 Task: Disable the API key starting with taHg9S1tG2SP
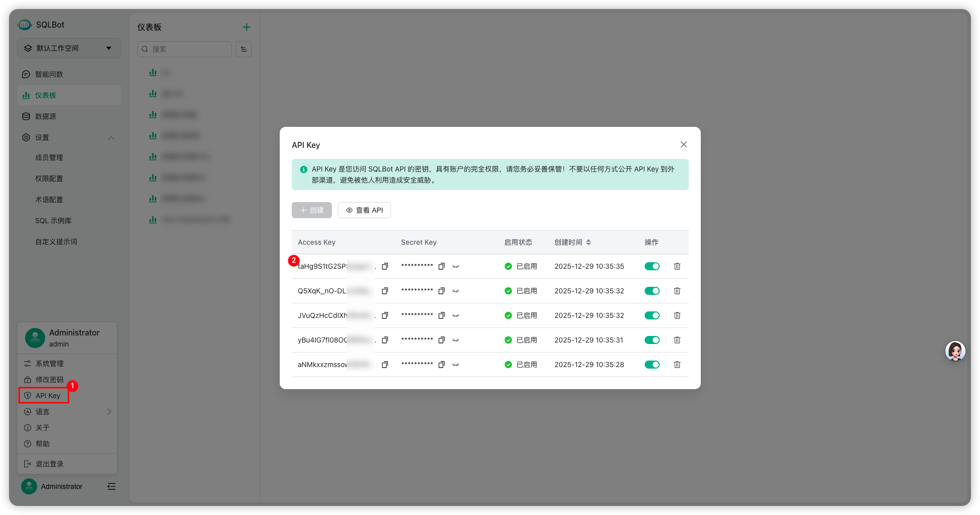[652, 266]
